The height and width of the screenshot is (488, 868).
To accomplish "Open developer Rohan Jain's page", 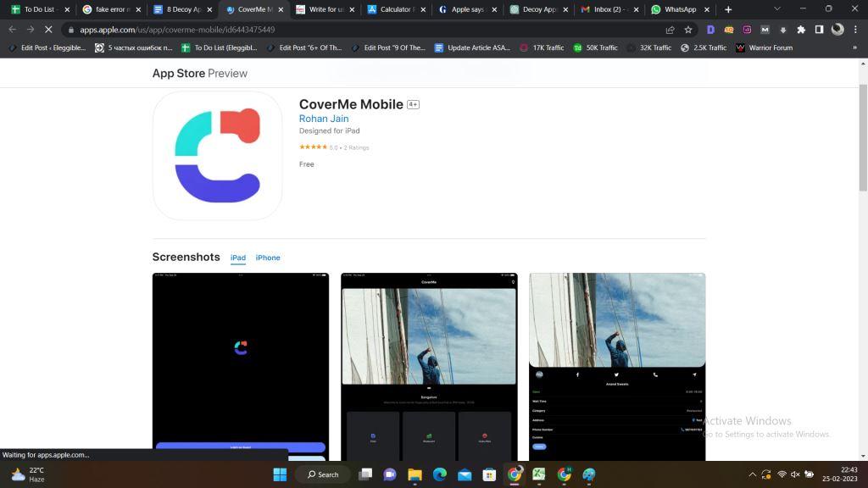I will (324, 119).
